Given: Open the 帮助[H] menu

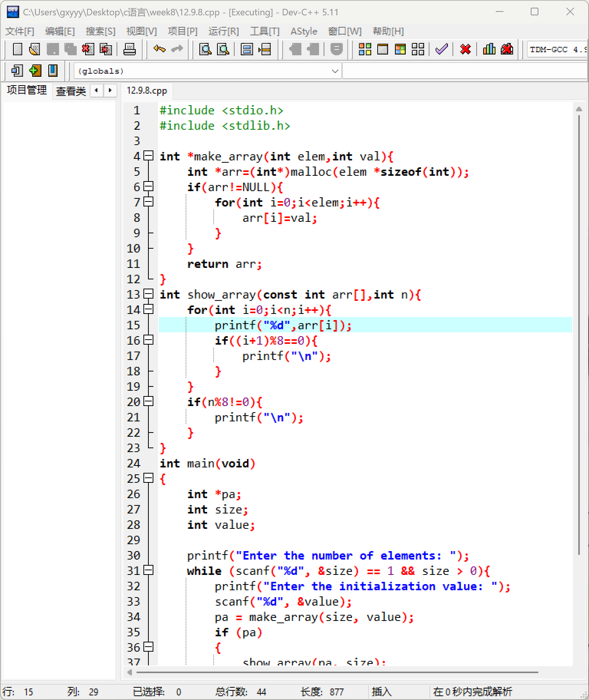Looking at the screenshot, I should coord(388,31).
